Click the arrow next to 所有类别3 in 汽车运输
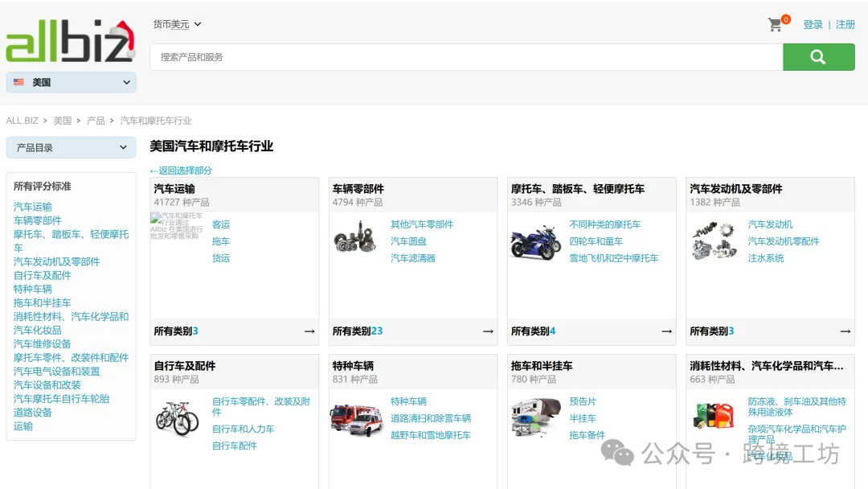 [x=309, y=331]
